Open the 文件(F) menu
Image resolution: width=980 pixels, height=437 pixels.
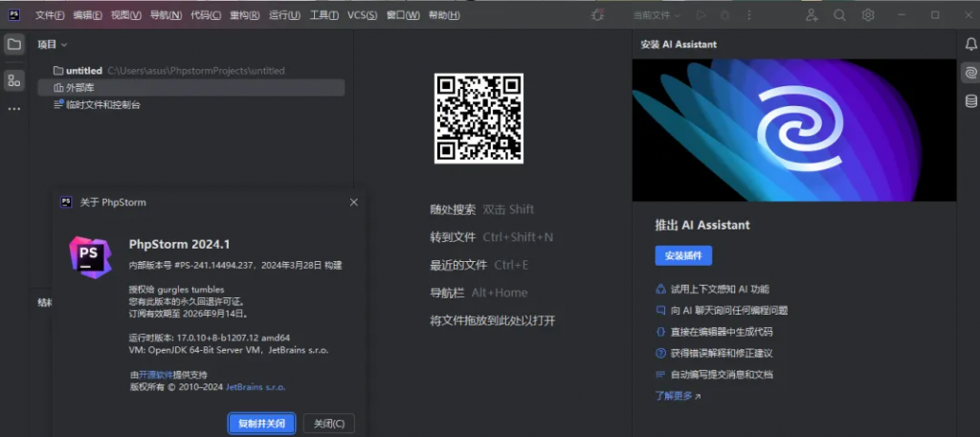point(50,15)
